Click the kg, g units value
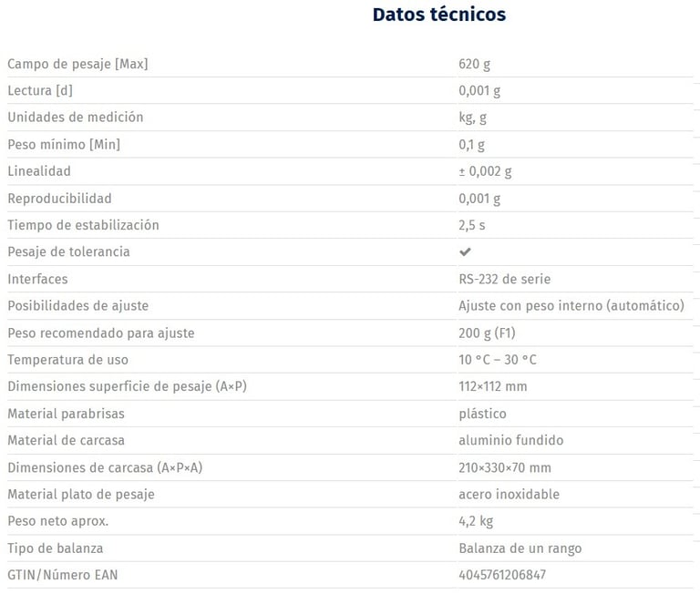700x594 pixels. click(472, 118)
